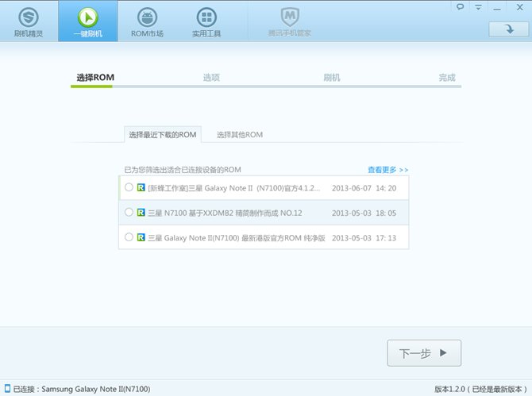Viewport: 532px width, 396px height.
Task: Click R icon of 港版官方ROM row
Action: (x=141, y=237)
